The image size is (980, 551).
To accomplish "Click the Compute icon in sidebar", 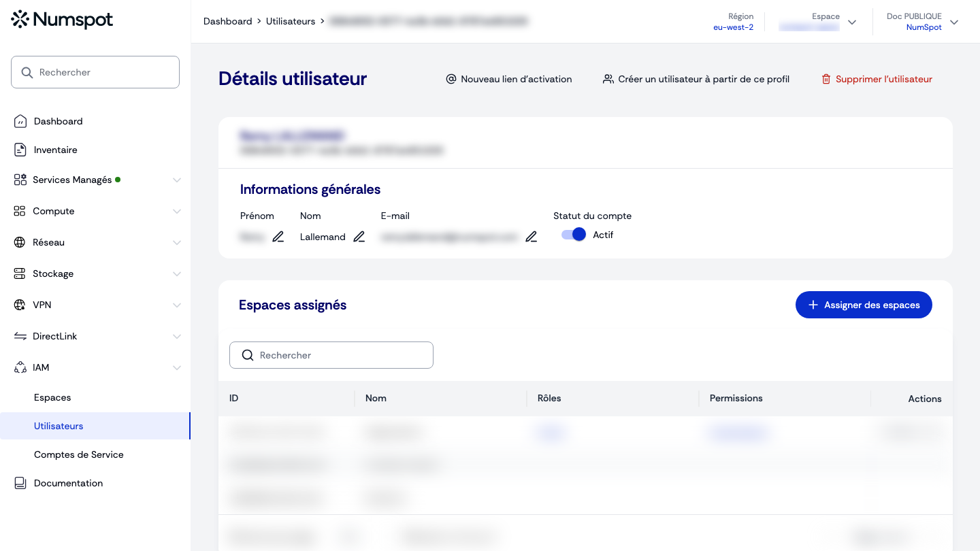I will (x=20, y=211).
